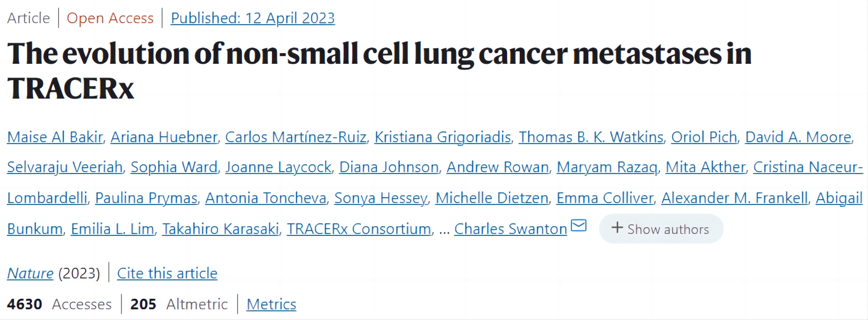The width and height of the screenshot is (868, 320).
Task: Click David A. Moore's name
Action: pos(798,137)
